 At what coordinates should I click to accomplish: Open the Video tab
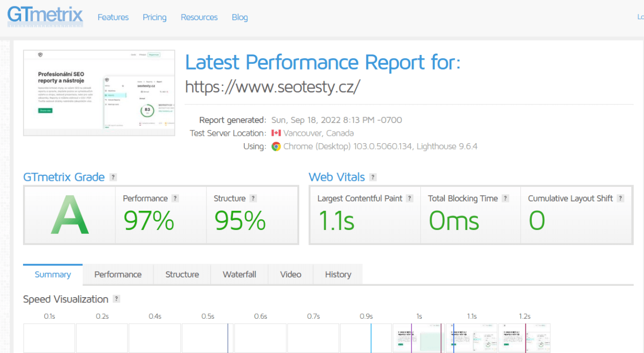point(290,275)
